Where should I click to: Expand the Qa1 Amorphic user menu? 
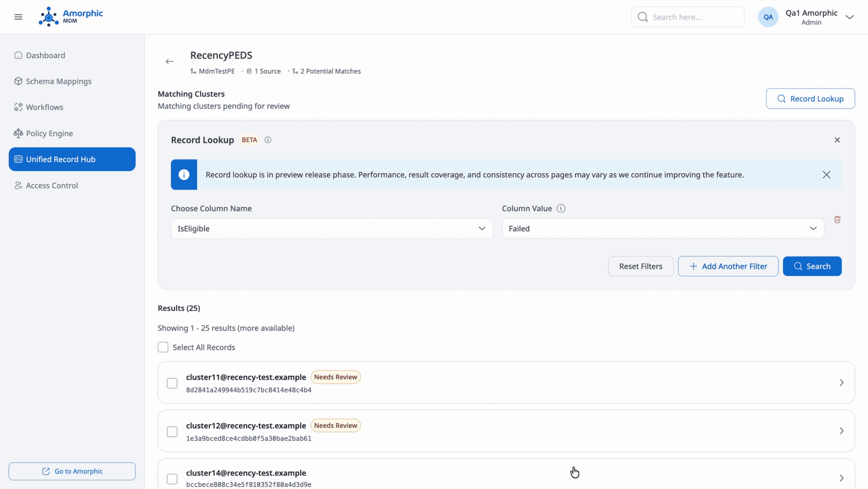pyautogui.click(x=850, y=17)
